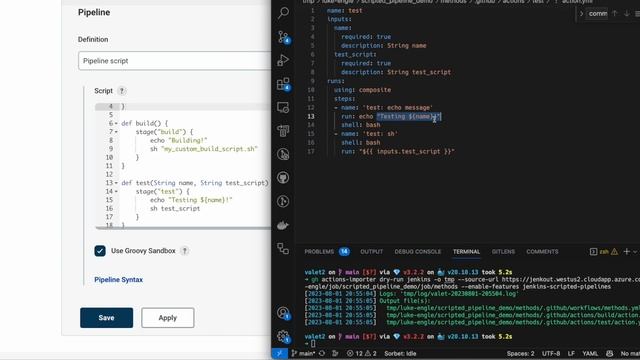Viewport: 640px width, 360px height.
Task: Click the actions/build/action output path in terminal
Action: 513,315
